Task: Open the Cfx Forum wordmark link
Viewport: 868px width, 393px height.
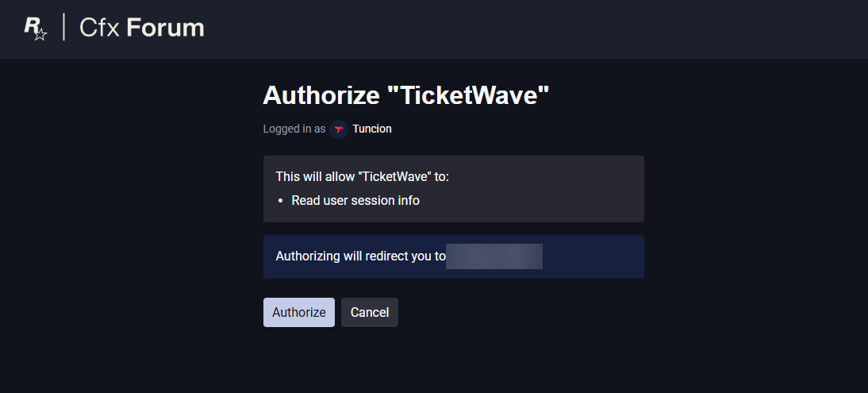Action: pyautogui.click(x=142, y=28)
